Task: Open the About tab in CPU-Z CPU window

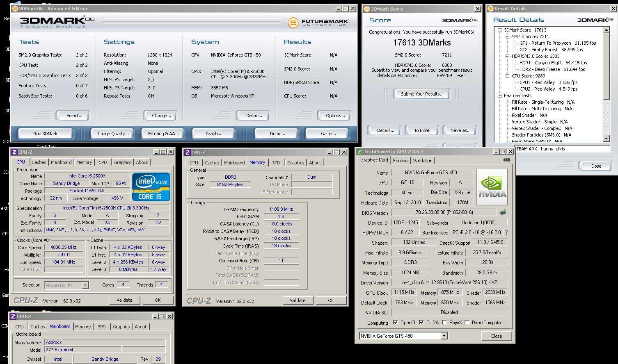Action: tap(142, 162)
